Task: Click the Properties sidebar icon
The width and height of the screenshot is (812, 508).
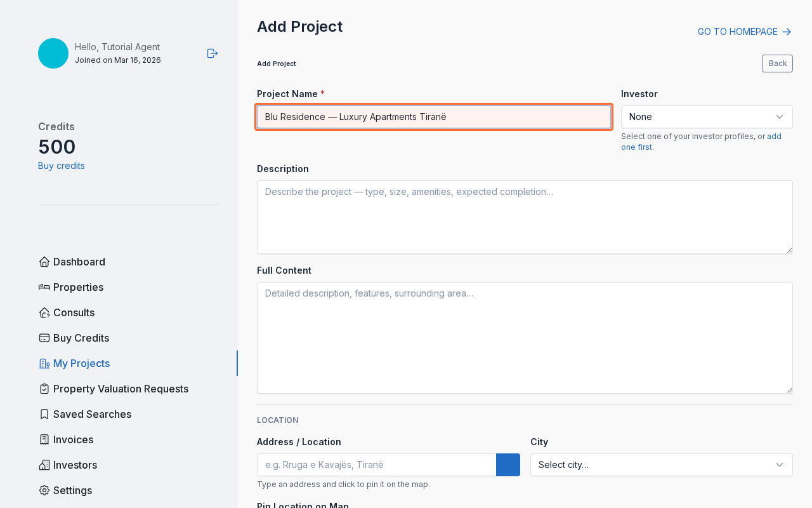Action: click(x=43, y=287)
